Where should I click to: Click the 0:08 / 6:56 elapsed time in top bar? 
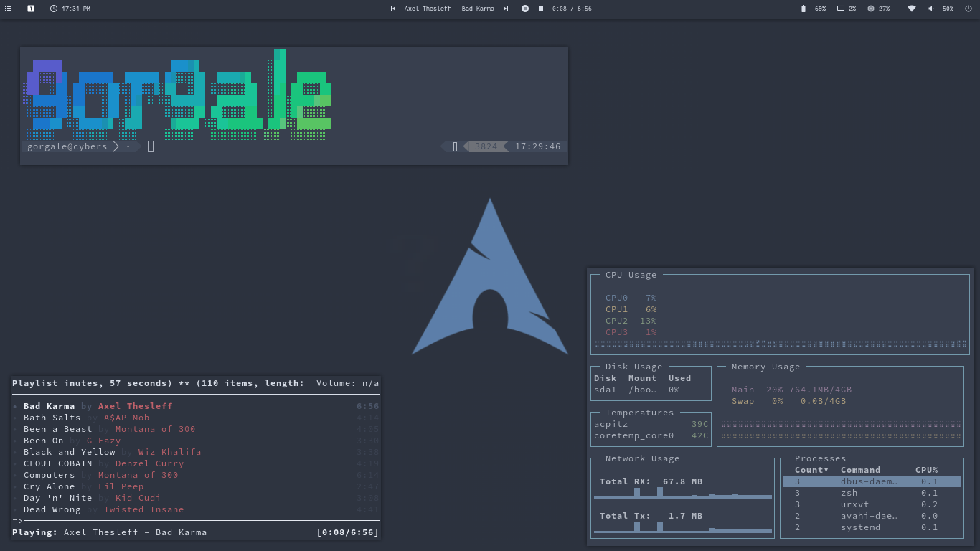click(572, 9)
